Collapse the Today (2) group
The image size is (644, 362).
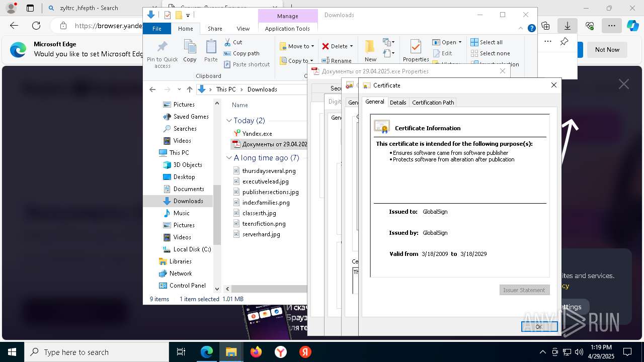229,121
